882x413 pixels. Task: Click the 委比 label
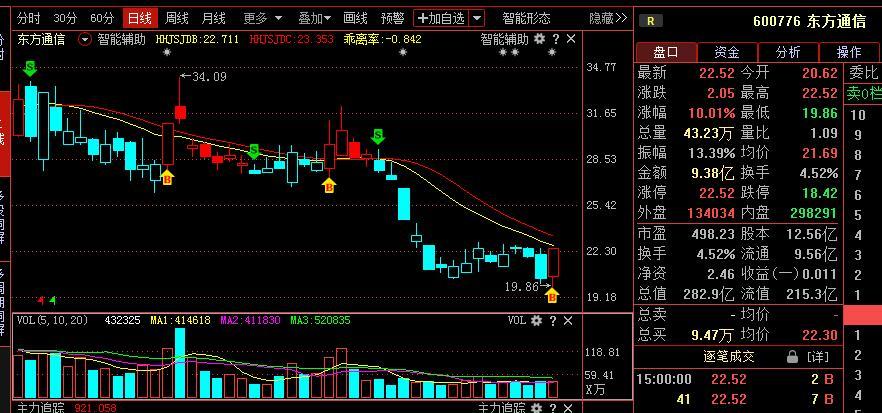tap(863, 73)
